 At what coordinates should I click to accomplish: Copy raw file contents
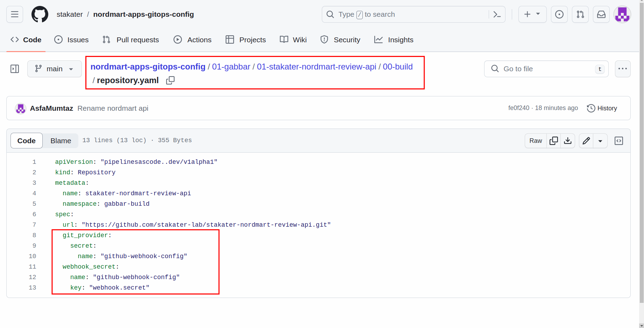click(x=553, y=141)
